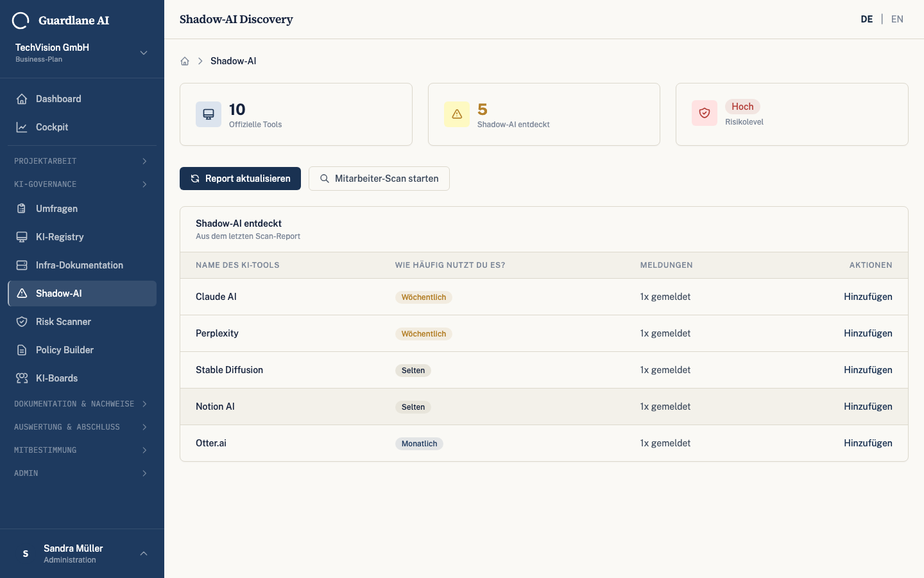The width and height of the screenshot is (924, 578).
Task: Click Hinzufügen for Perplexity
Action: point(868,333)
